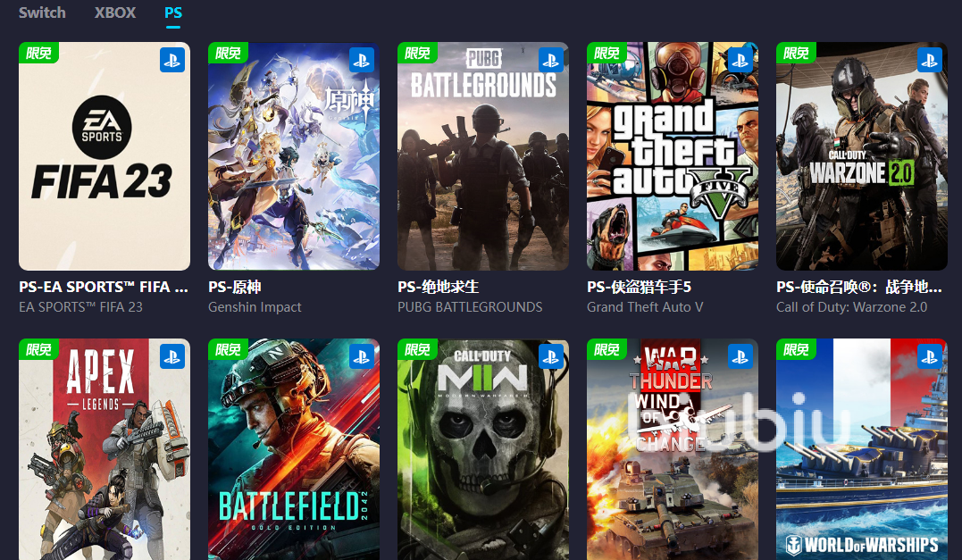Click the PlayStation icon on Grand Theft Auto V cover

coord(740,60)
